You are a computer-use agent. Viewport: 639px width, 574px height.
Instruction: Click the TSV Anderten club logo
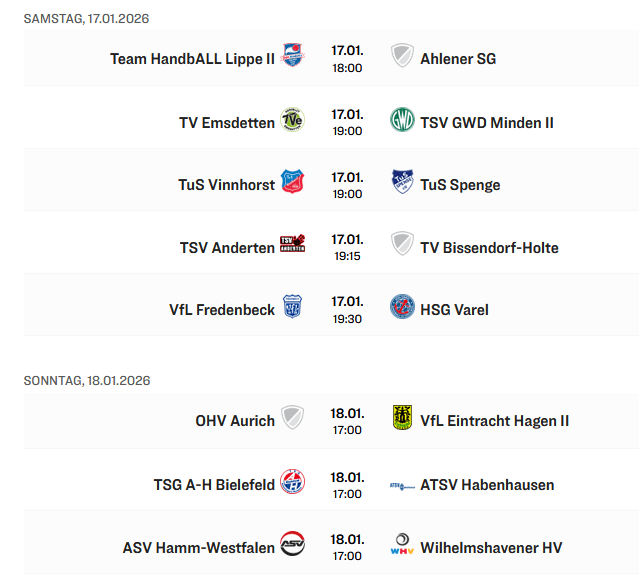coord(292,245)
